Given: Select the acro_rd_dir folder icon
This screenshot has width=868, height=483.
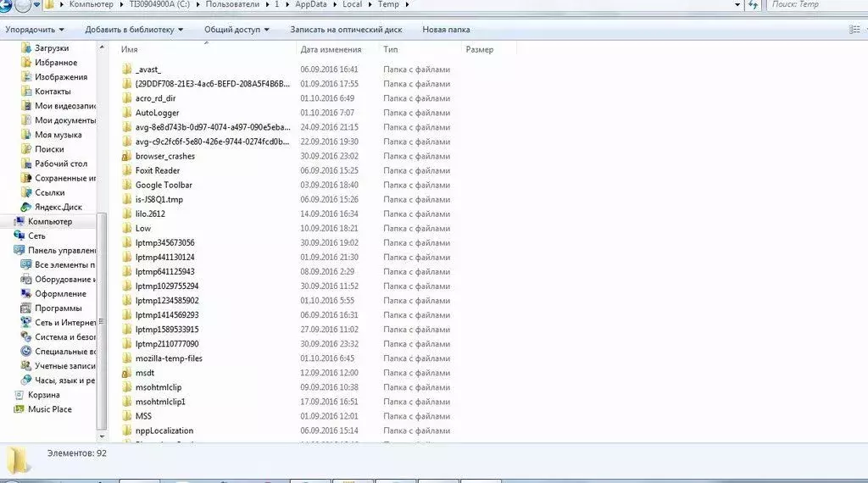Looking at the screenshot, I should click(x=127, y=98).
